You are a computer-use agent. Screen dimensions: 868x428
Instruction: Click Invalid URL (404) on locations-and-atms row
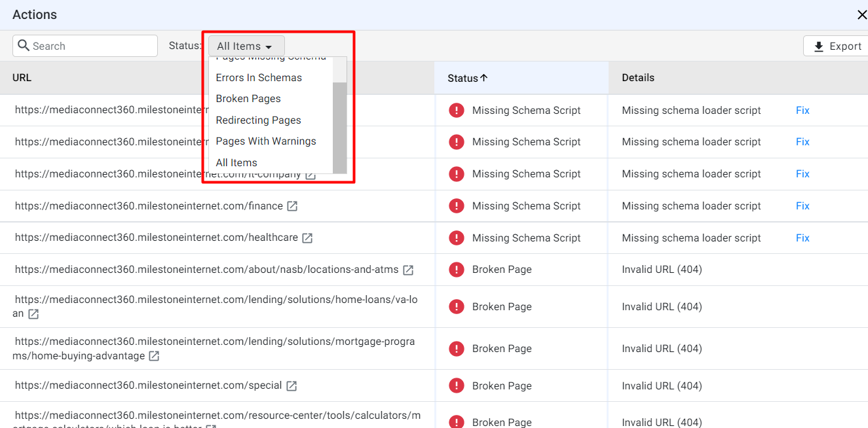click(x=662, y=269)
